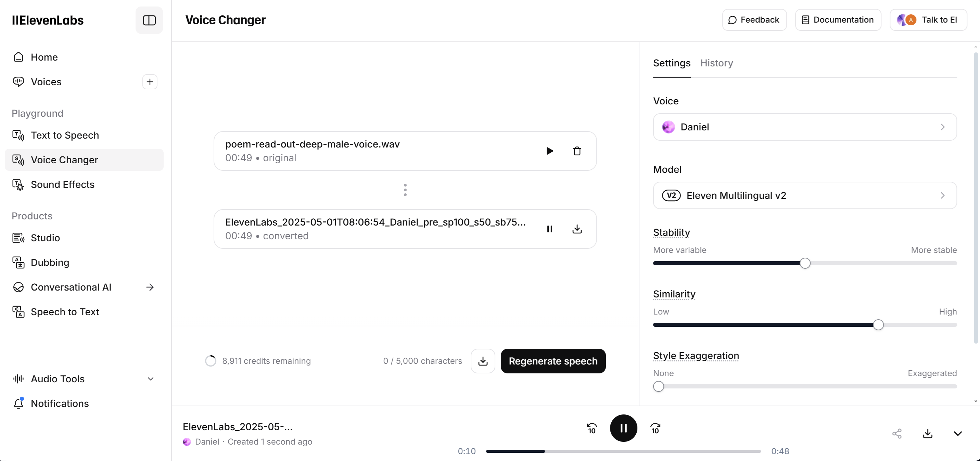980x461 pixels.
Task: Adjust the Similarity slider handle
Action: (x=878, y=325)
